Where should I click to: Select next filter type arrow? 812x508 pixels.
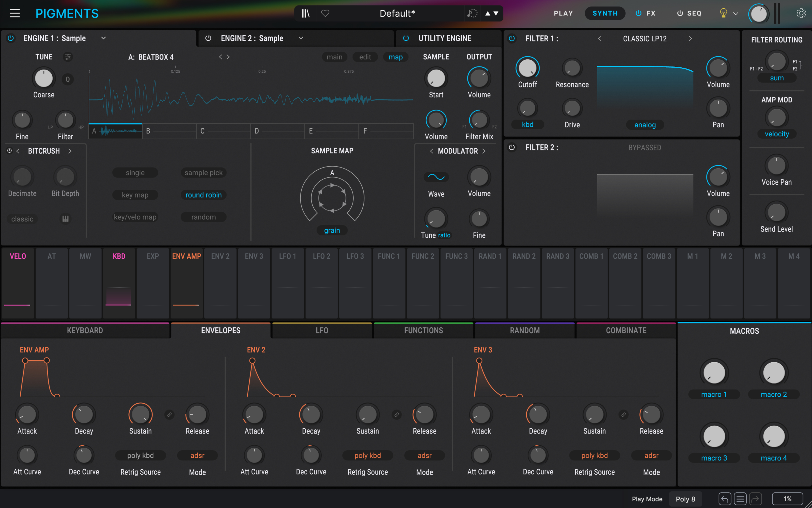pyautogui.click(x=690, y=39)
